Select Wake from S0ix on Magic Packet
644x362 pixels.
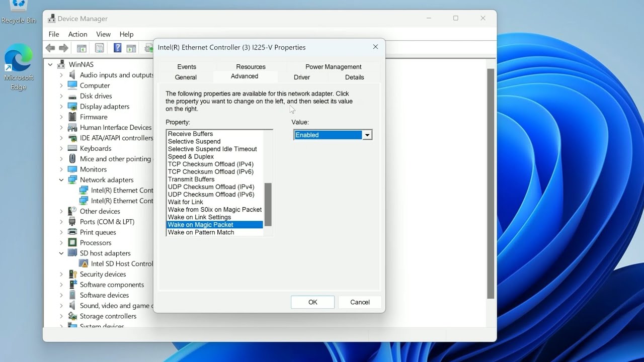(215, 209)
